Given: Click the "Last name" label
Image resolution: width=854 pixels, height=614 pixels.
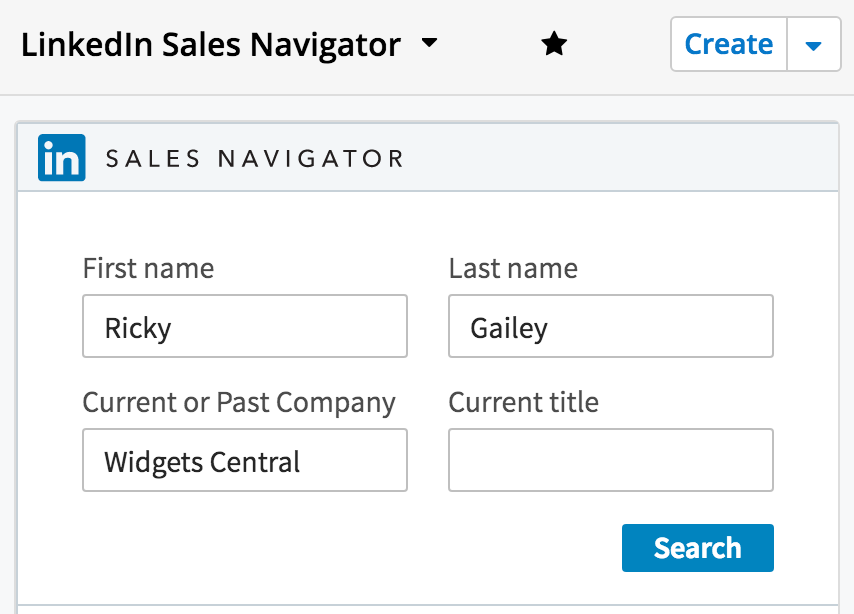Looking at the screenshot, I should [x=513, y=268].
